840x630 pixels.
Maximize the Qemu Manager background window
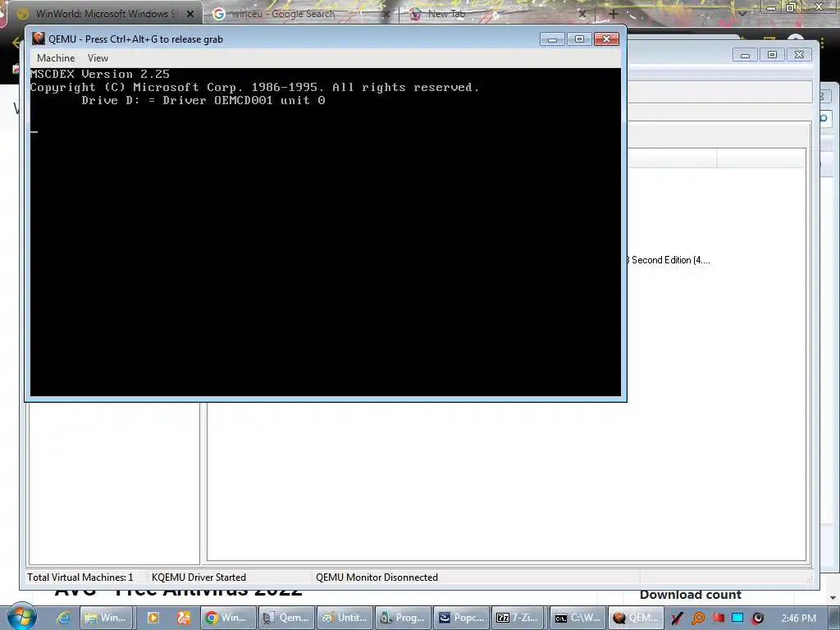pos(772,55)
